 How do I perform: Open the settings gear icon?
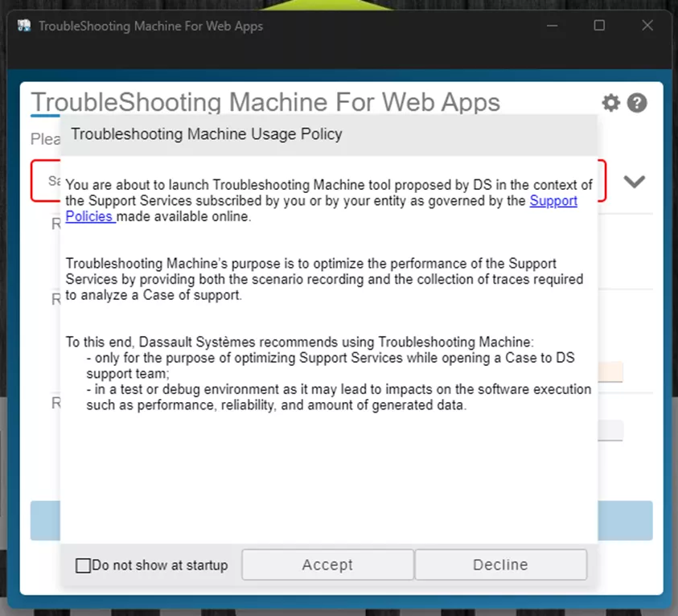click(611, 103)
